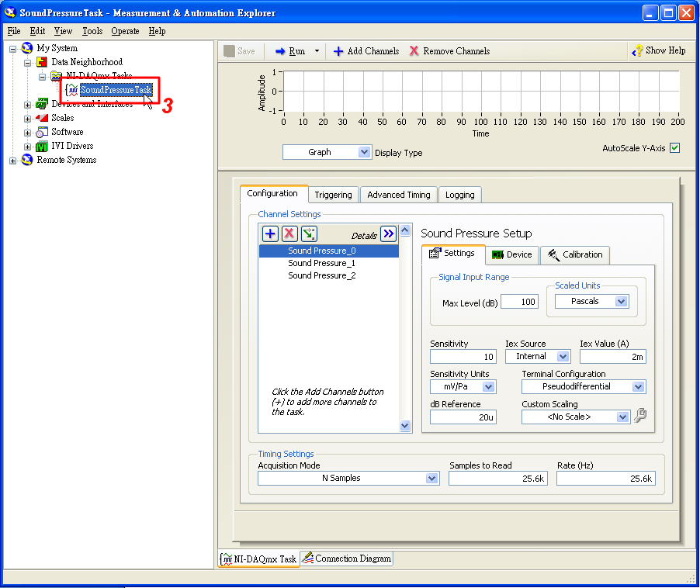Screen dimensions: 700x588
Task: Click the Samples to Read field
Action: [x=497, y=479]
